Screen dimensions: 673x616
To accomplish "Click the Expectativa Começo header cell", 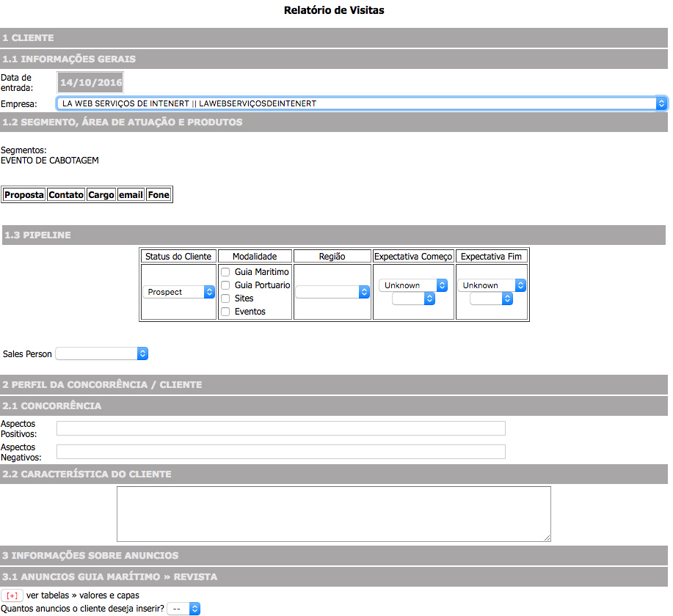I will click(x=413, y=257).
